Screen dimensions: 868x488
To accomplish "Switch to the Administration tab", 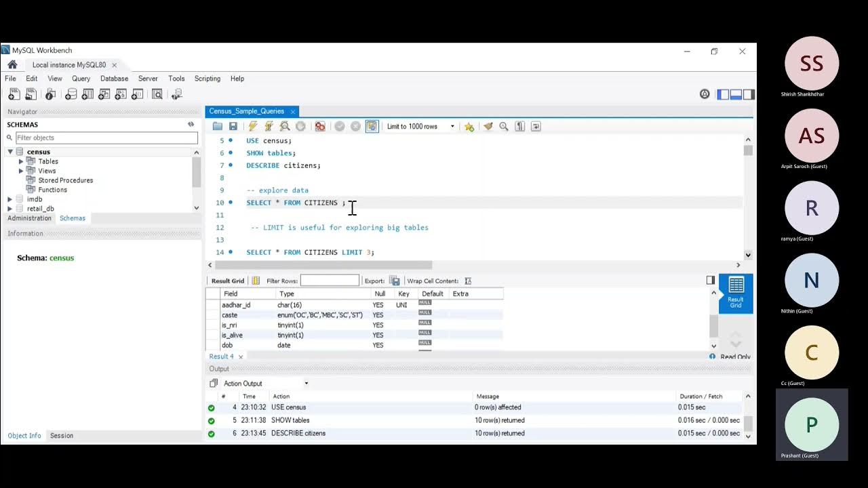I will [29, 218].
